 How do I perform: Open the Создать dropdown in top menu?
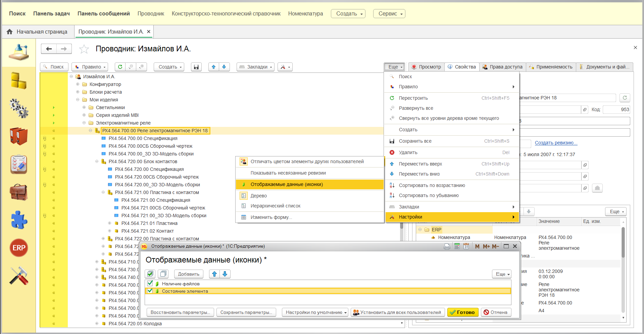tap(348, 14)
